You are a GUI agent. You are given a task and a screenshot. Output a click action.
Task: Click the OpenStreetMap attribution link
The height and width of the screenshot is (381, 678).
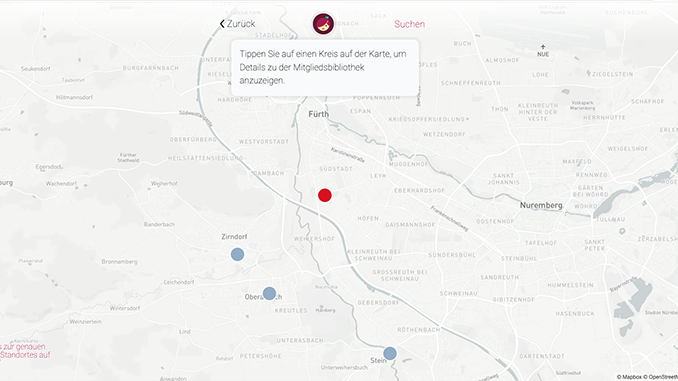(x=660, y=377)
